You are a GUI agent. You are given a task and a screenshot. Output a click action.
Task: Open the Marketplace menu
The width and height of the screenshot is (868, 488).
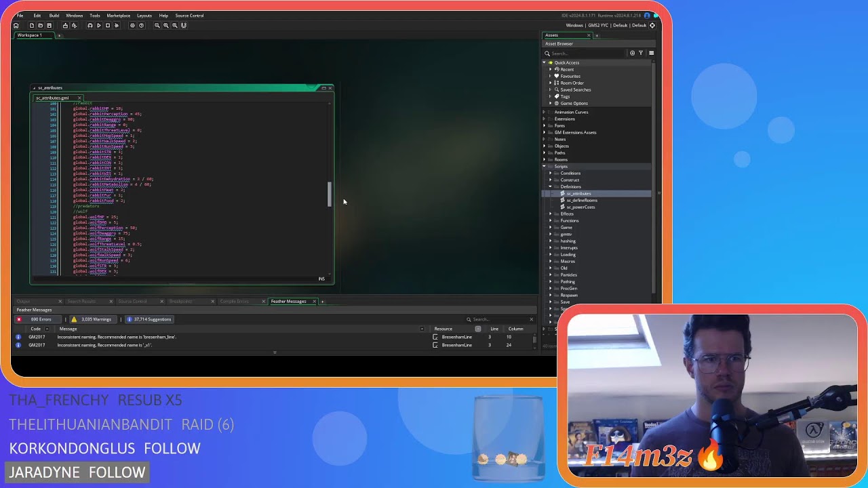pos(118,15)
